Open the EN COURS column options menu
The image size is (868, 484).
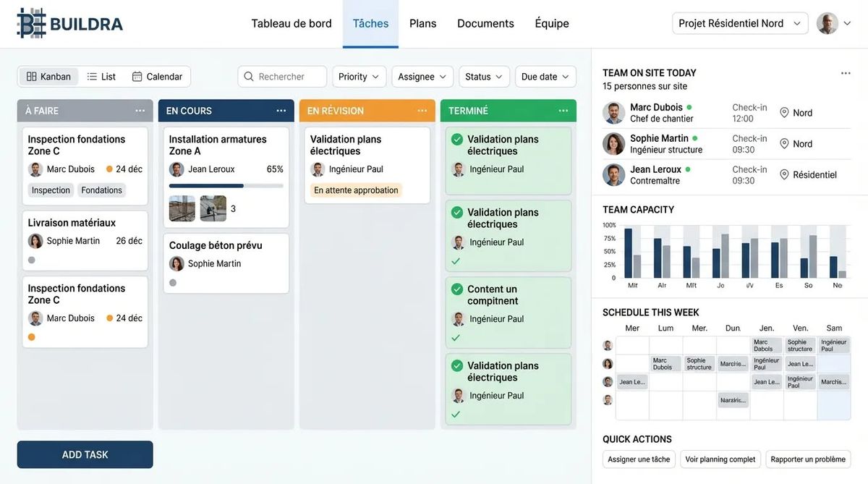pyautogui.click(x=281, y=111)
